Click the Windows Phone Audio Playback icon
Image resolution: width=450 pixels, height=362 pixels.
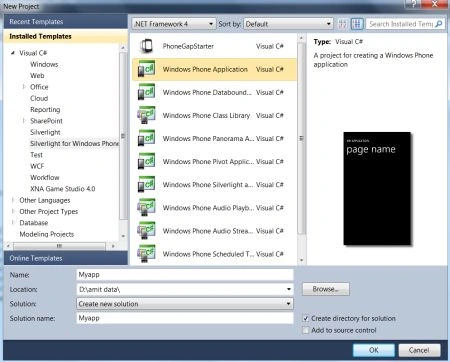coord(146,207)
